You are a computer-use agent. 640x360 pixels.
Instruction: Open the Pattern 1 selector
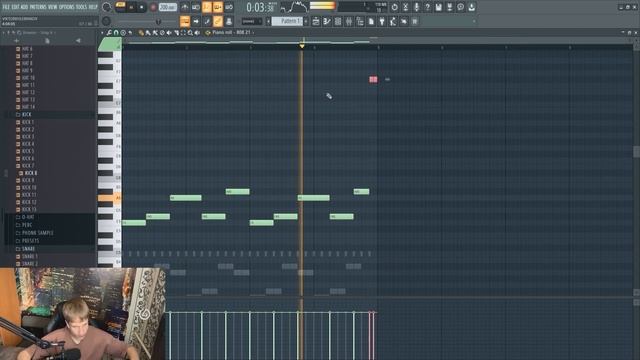[288, 21]
